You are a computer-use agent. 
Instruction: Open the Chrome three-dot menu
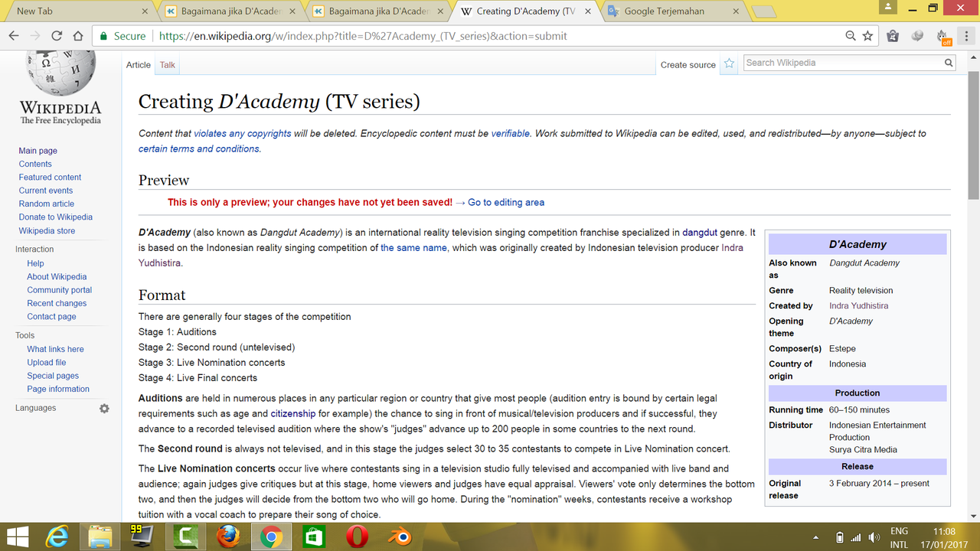coord(966,36)
